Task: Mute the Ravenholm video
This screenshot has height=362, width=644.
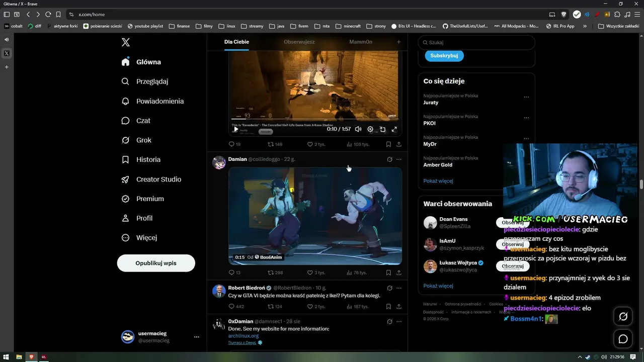Action: pyautogui.click(x=358, y=129)
